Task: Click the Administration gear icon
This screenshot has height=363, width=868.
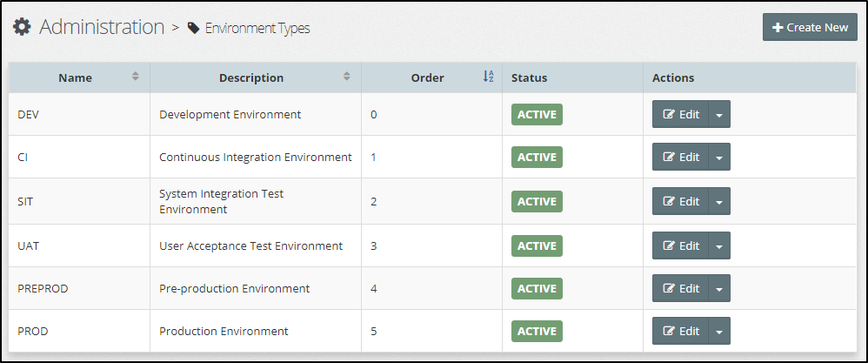Action: click(x=22, y=27)
